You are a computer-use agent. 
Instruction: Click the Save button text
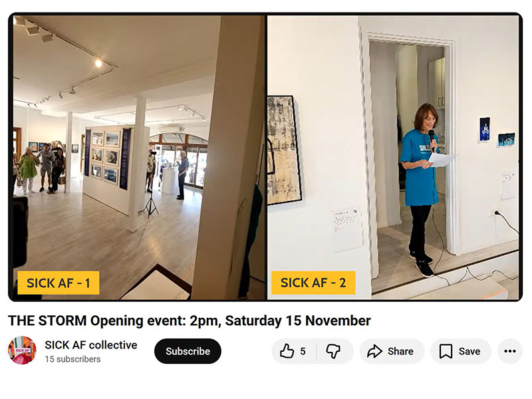pyautogui.click(x=469, y=351)
